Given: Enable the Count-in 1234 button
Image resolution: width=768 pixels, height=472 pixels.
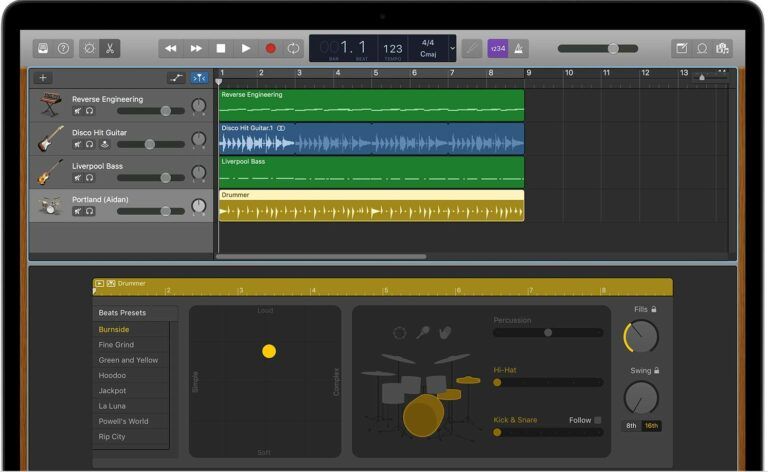Looking at the screenshot, I should click(498, 48).
